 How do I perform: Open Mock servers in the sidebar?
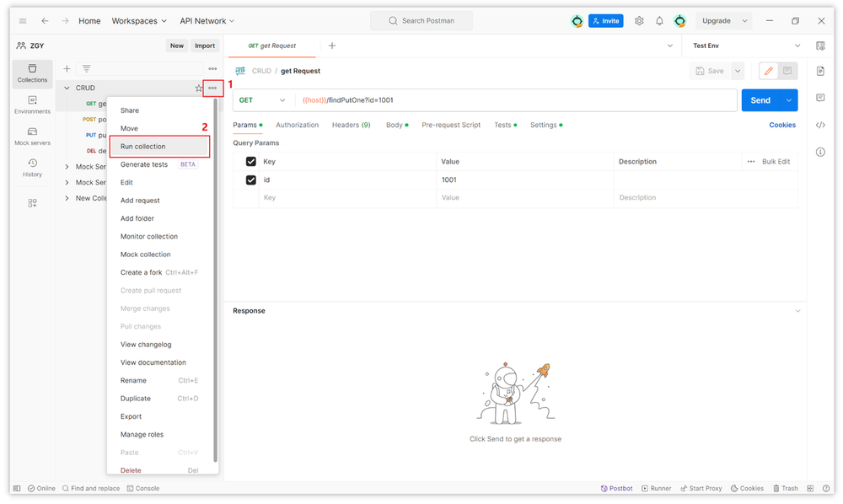point(32,136)
